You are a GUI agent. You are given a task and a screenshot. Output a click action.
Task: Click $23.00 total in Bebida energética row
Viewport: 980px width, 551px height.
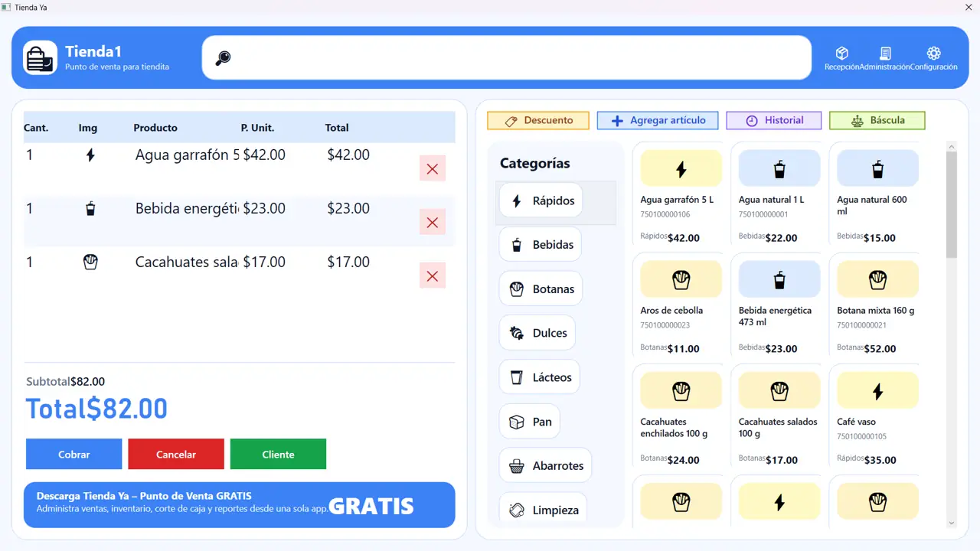coord(348,208)
